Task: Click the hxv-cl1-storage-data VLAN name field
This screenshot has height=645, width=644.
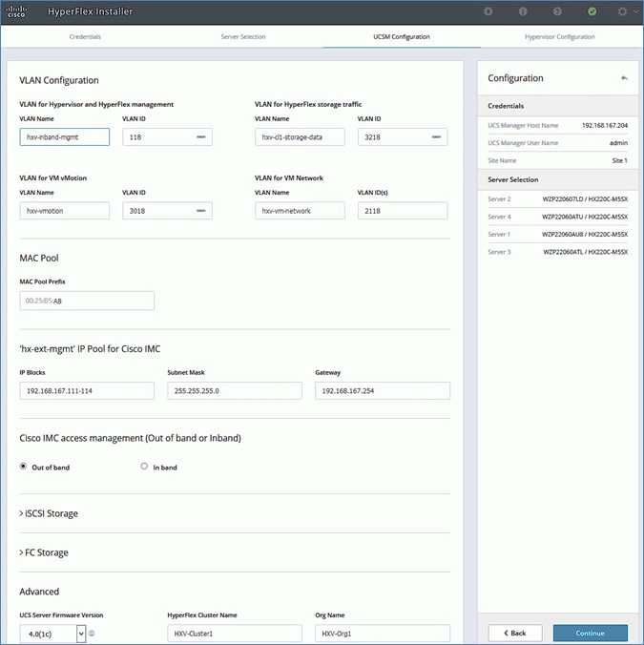Action: tap(300, 137)
